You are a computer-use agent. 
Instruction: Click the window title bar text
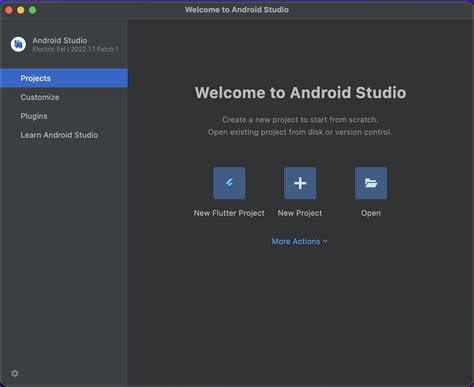coord(237,10)
